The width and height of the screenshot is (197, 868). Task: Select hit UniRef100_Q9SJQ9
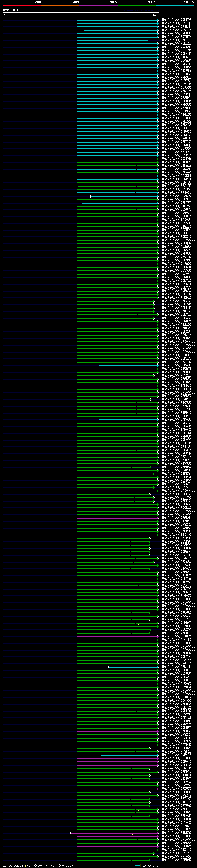tap(177, 23)
